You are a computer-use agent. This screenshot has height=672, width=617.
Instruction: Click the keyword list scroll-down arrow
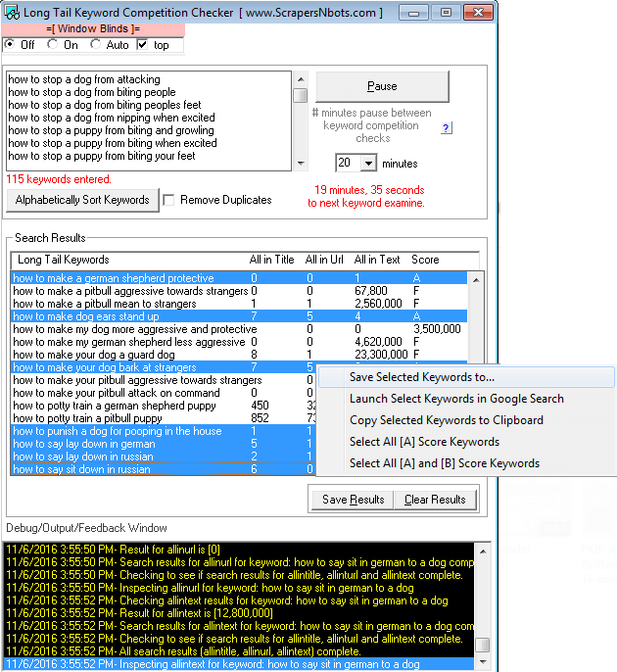pyautogui.click(x=301, y=164)
